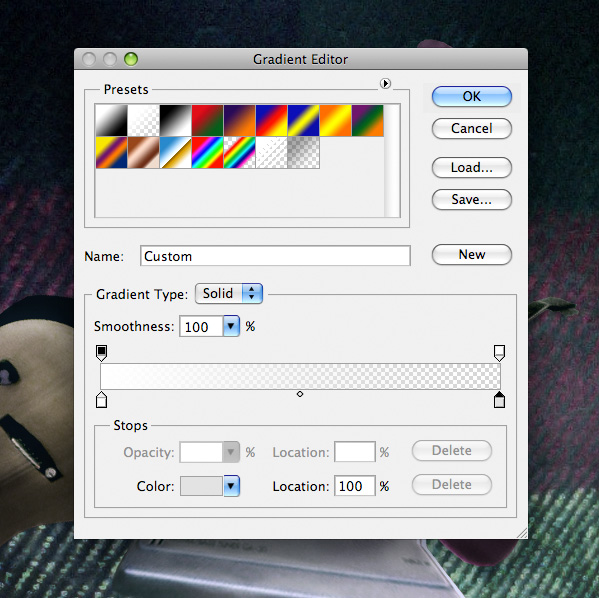599x598 pixels.
Task: Select the left white color stop
Action: click(101, 400)
